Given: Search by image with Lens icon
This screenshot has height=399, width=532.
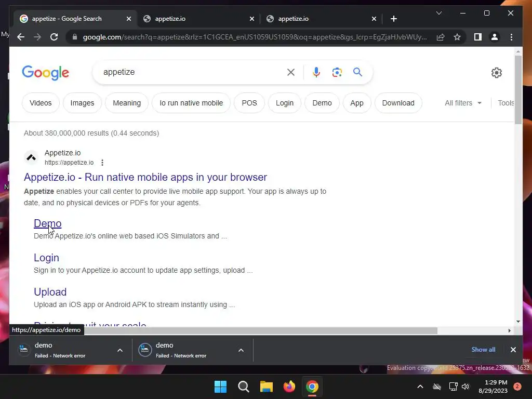Looking at the screenshot, I should tap(337, 72).
